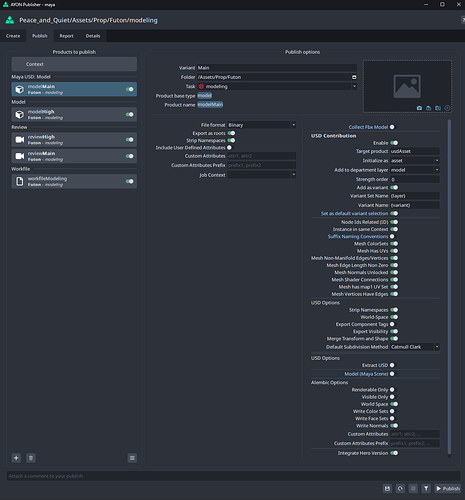Screen dimensions: 465x500
Task: Click the publish options vertical scrollbar
Action: tap(449, 287)
